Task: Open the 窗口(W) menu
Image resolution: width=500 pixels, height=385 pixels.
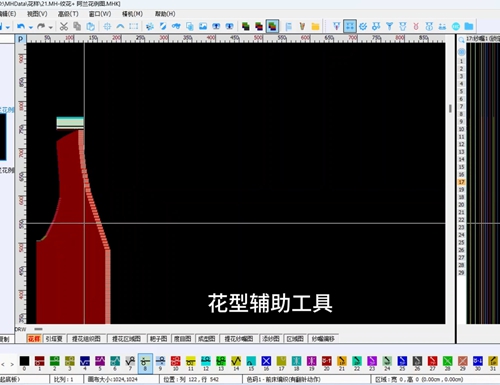Action: pyautogui.click(x=100, y=14)
